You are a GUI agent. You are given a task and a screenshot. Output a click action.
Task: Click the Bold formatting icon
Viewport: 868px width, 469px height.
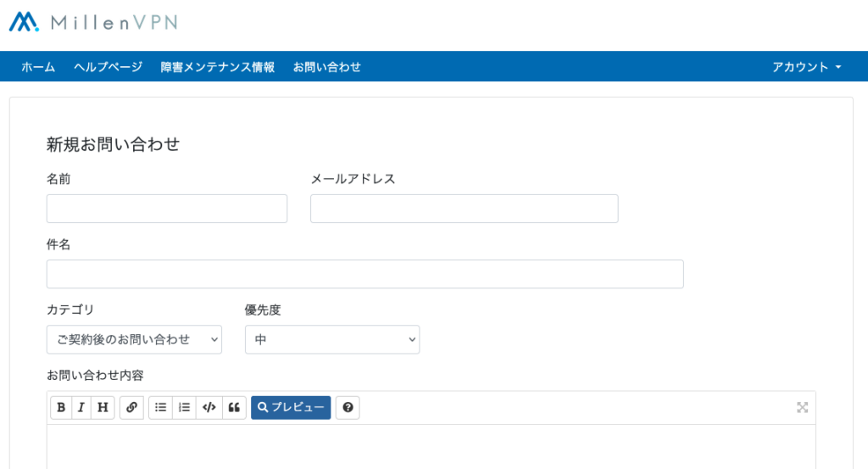click(61, 408)
